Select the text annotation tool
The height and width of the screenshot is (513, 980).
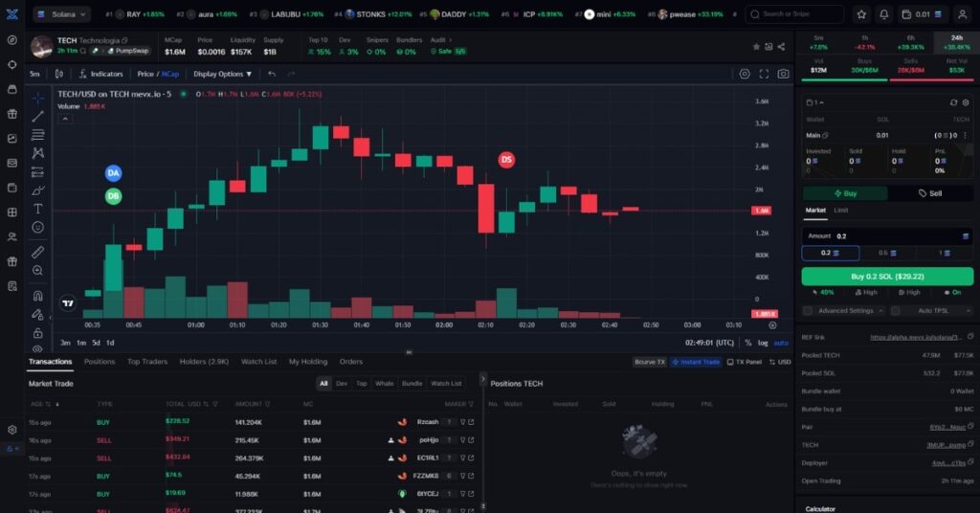click(38, 209)
